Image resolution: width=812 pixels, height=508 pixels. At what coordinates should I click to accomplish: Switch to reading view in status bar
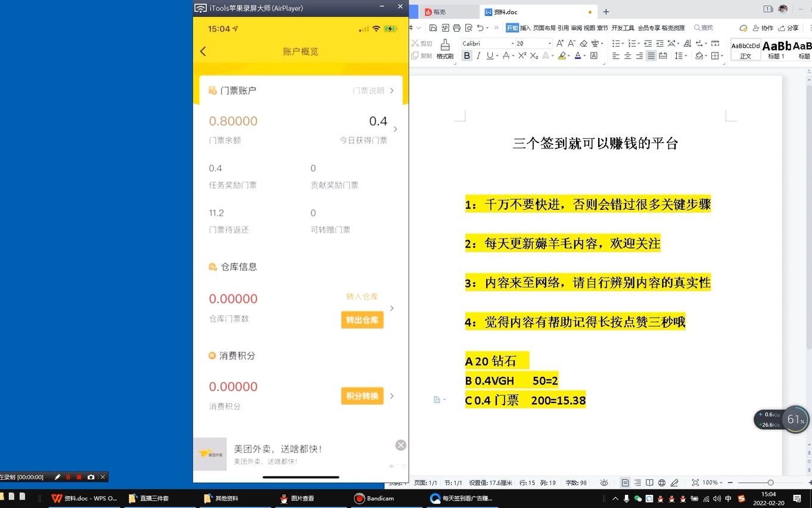point(649,482)
